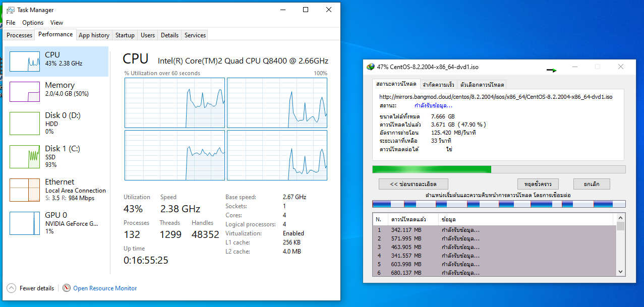Click the CentOS download URL text
Viewport: 644px width, 307px height.
(x=496, y=97)
